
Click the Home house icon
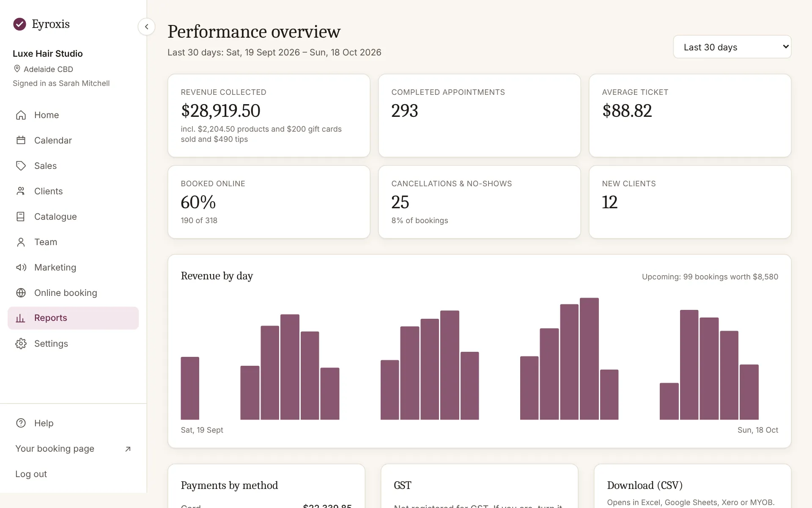21,115
